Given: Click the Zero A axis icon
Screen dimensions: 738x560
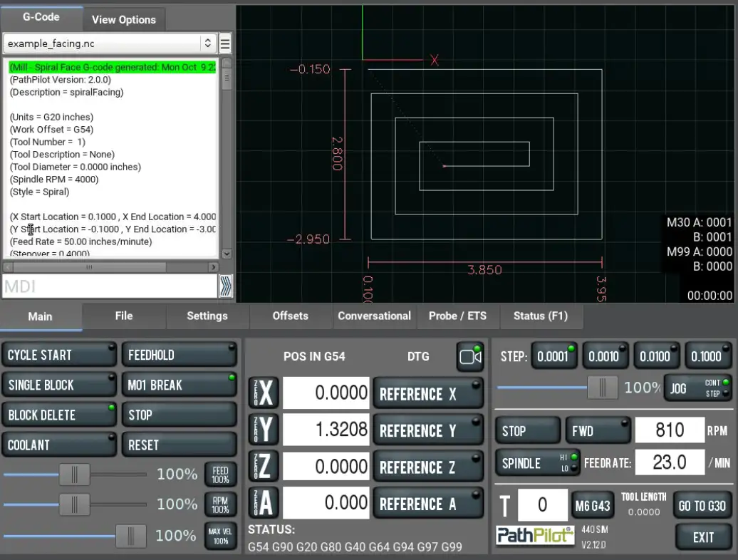Looking at the screenshot, I should (263, 503).
